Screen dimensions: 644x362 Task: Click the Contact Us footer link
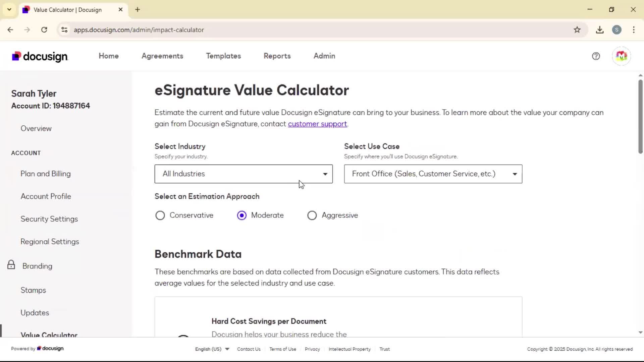tap(249, 349)
